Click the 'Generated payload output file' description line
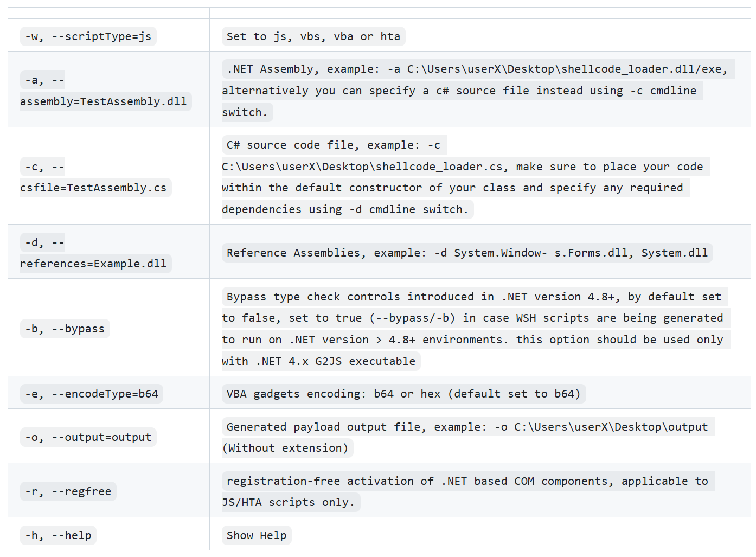Screen dimensions: 756x557 pyautogui.click(x=467, y=427)
